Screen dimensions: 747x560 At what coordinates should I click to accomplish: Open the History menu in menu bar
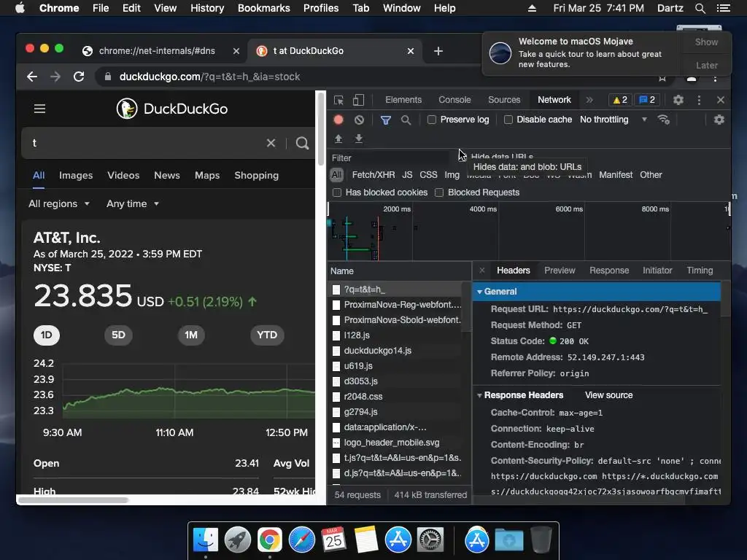coord(206,8)
